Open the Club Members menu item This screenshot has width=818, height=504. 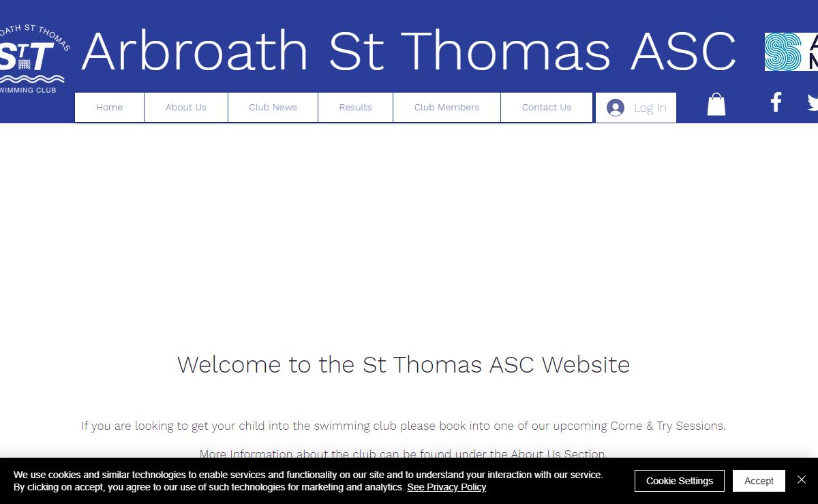click(x=446, y=108)
